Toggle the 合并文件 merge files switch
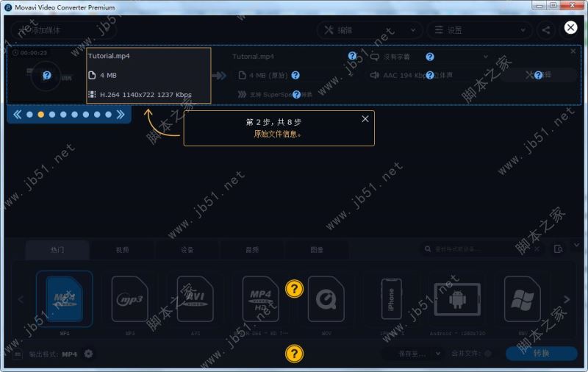The height and width of the screenshot is (372, 588). click(488, 353)
